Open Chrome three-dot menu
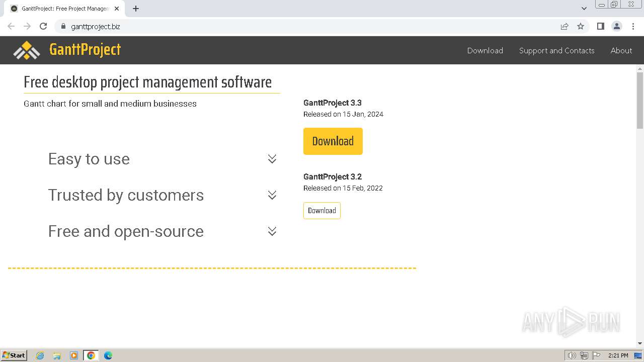This screenshot has width=644, height=362. [633, 26]
